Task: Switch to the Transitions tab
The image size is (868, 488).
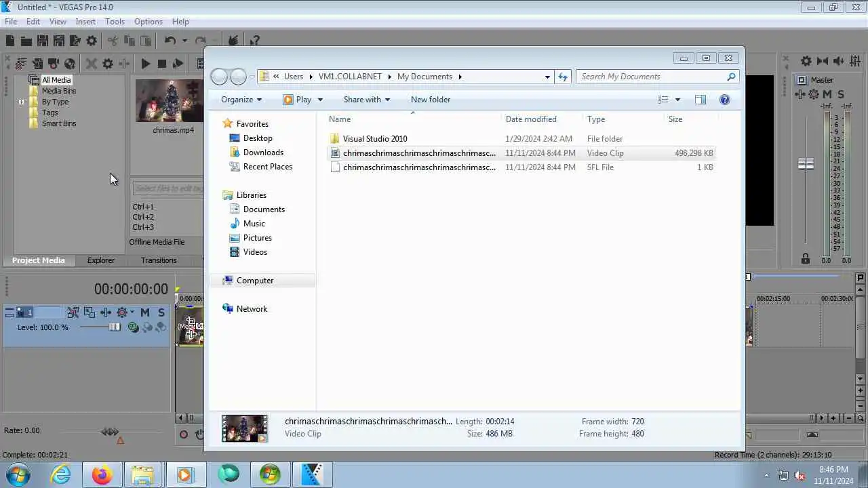Action: [159, 260]
